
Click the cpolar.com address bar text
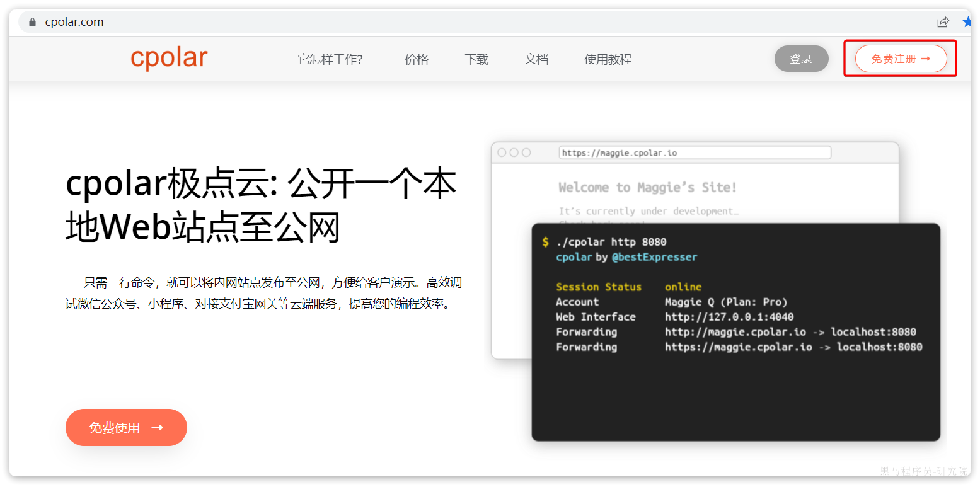point(74,22)
